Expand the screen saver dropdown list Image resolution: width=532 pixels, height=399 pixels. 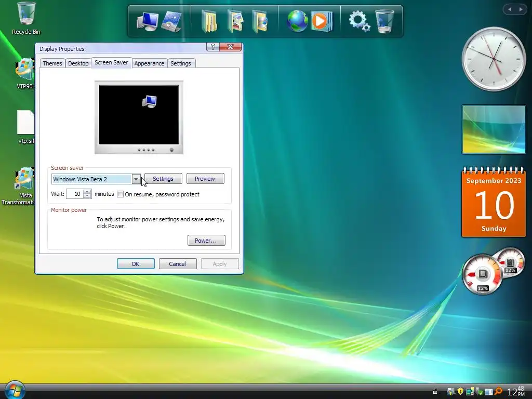coord(136,179)
